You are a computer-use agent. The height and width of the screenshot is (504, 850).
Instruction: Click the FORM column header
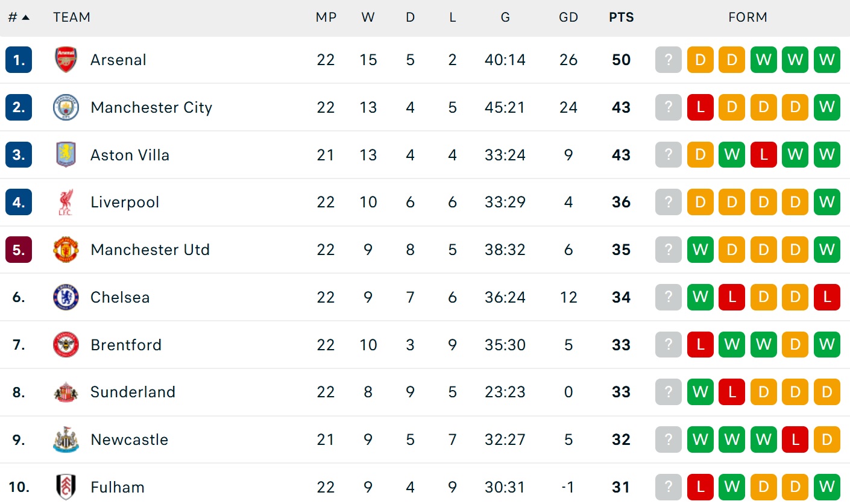[x=748, y=17]
